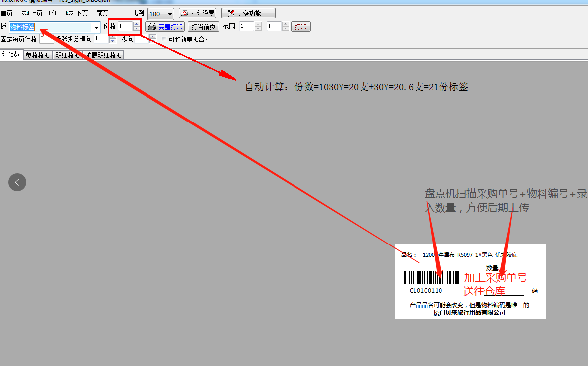Increase 份数 copies with spinner

(x=137, y=24)
